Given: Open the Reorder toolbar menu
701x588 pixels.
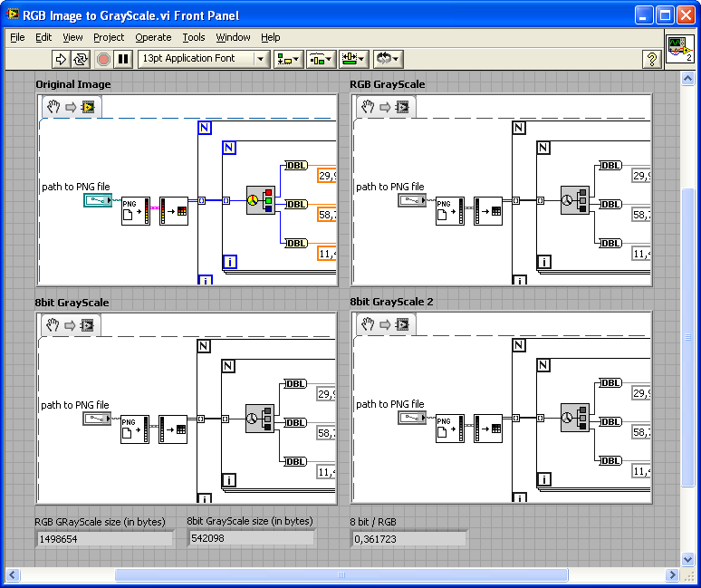Looking at the screenshot, I should pos(388,59).
